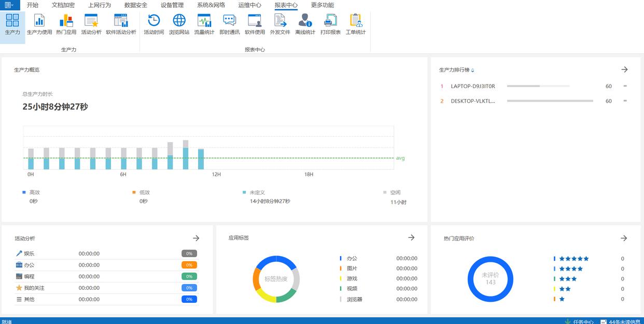Open the main application menu dropdown

(x=9, y=5)
